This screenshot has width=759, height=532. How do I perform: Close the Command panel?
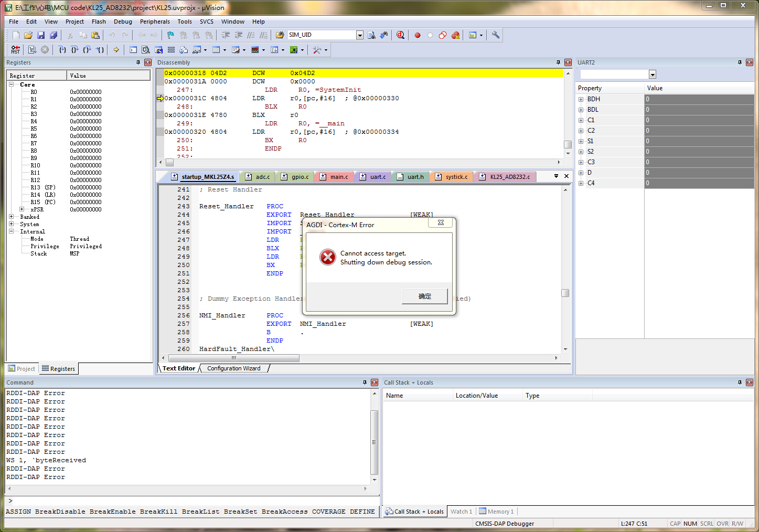tap(375, 382)
